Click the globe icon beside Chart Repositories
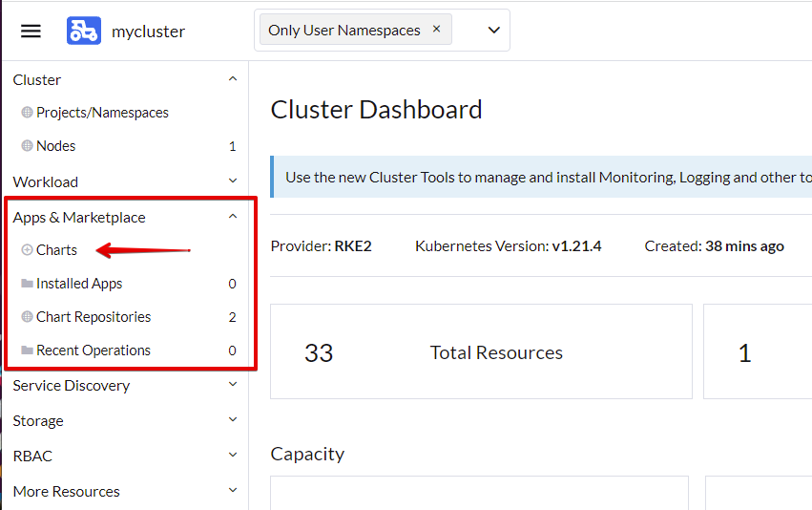Image resolution: width=812 pixels, height=510 pixels. click(x=27, y=316)
